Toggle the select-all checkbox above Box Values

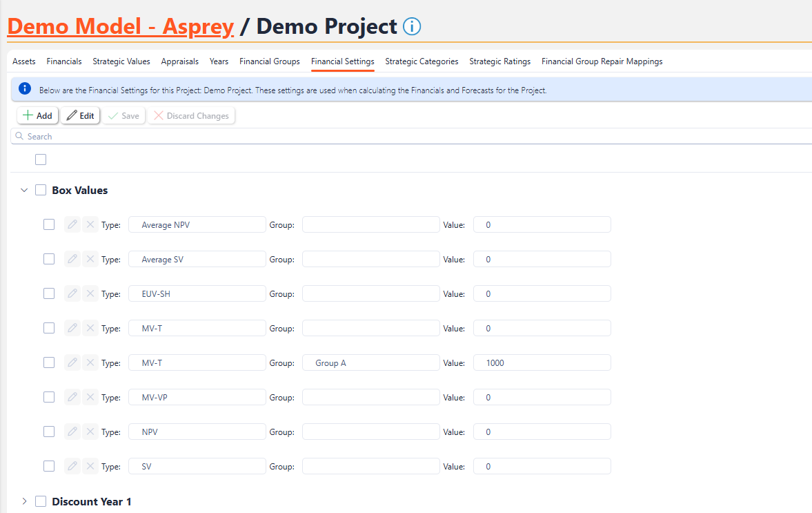click(41, 159)
